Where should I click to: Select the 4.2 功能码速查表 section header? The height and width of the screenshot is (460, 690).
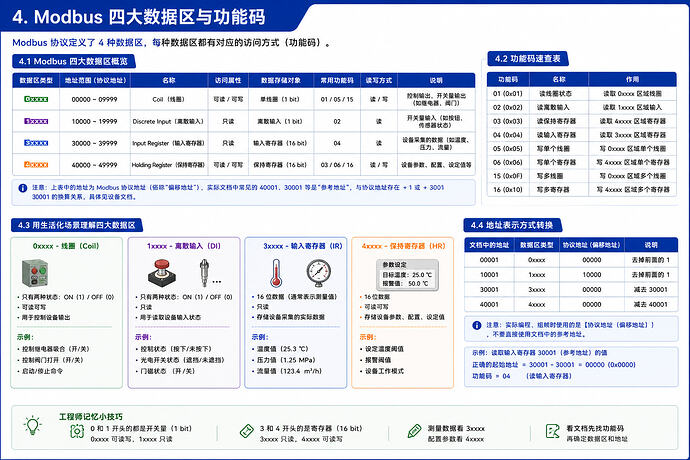(528, 59)
